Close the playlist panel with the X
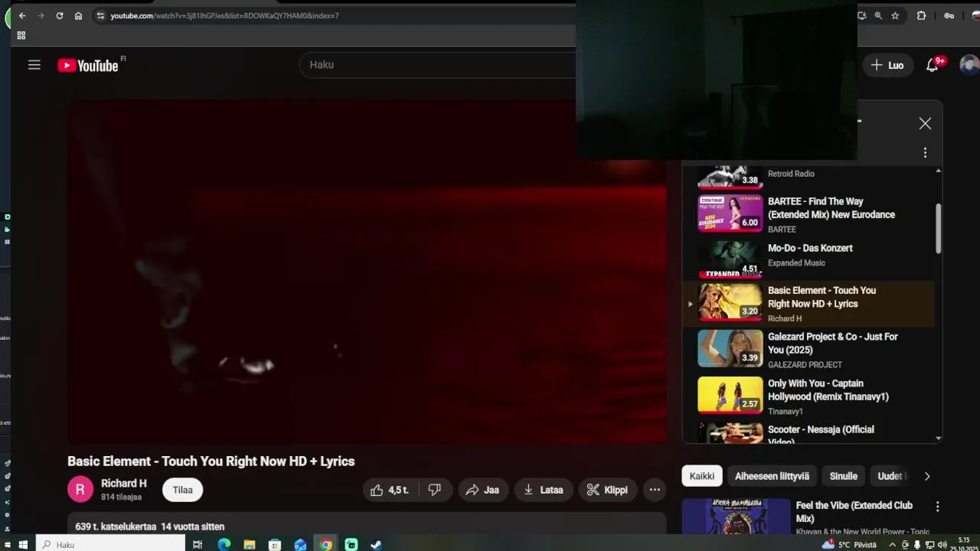Screen dimensions: 980x551 click(x=925, y=123)
